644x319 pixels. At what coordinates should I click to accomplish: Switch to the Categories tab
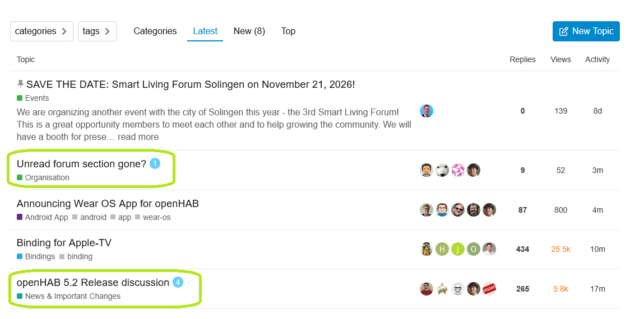pyautogui.click(x=155, y=31)
